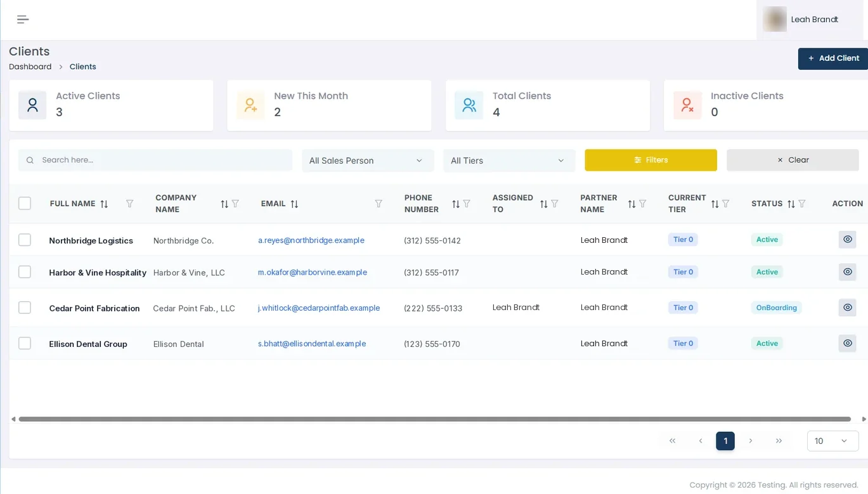The image size is (868, 494).
Task: Sort table by Status
Action: (791, 204)
